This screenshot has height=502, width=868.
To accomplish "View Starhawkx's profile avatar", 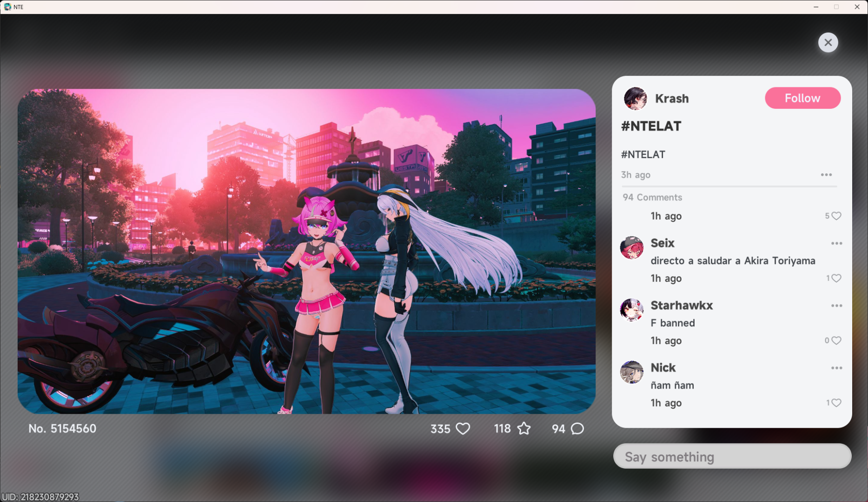I will pos(632,310).
